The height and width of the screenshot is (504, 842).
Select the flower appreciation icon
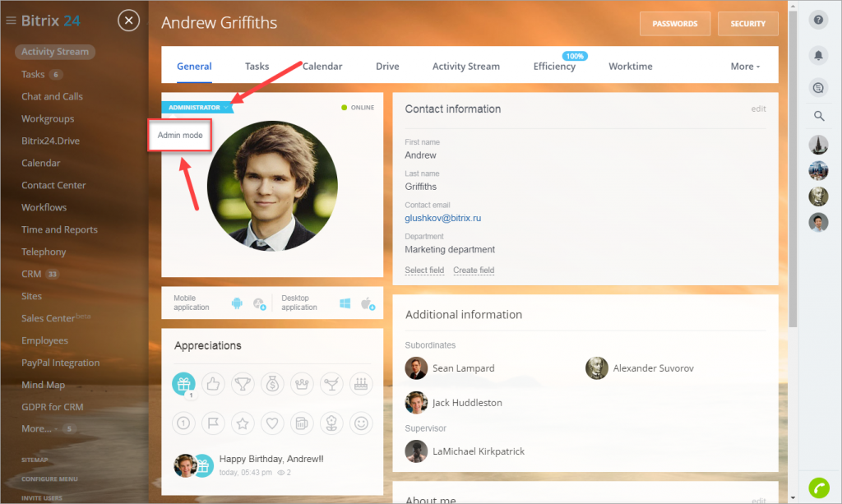click(x=331, y=423)
